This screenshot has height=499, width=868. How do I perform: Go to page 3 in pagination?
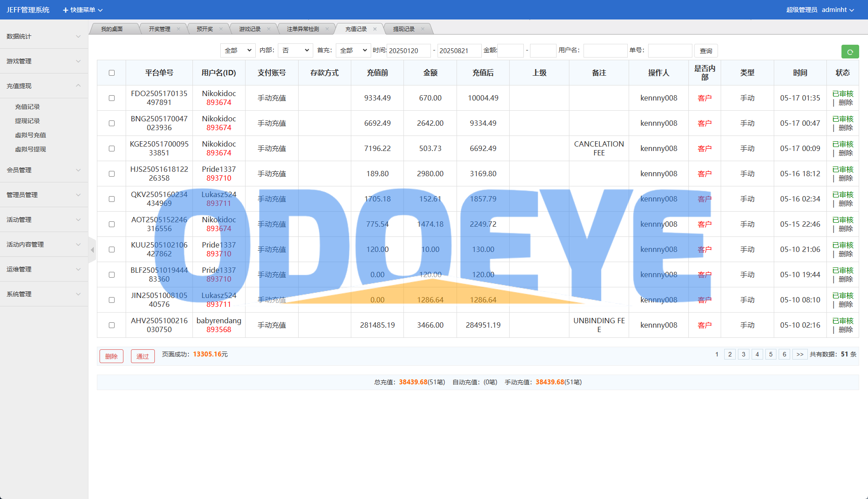[x=743, y=354]
